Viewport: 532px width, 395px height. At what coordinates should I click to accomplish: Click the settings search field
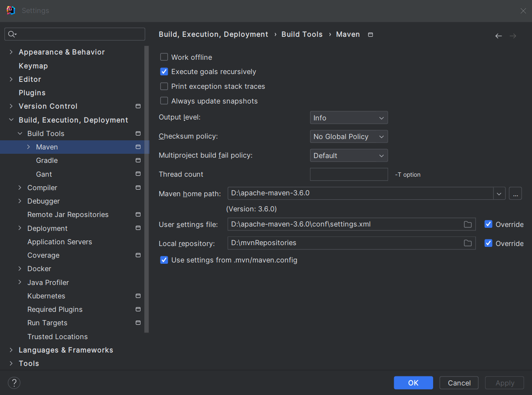point(75,34)
